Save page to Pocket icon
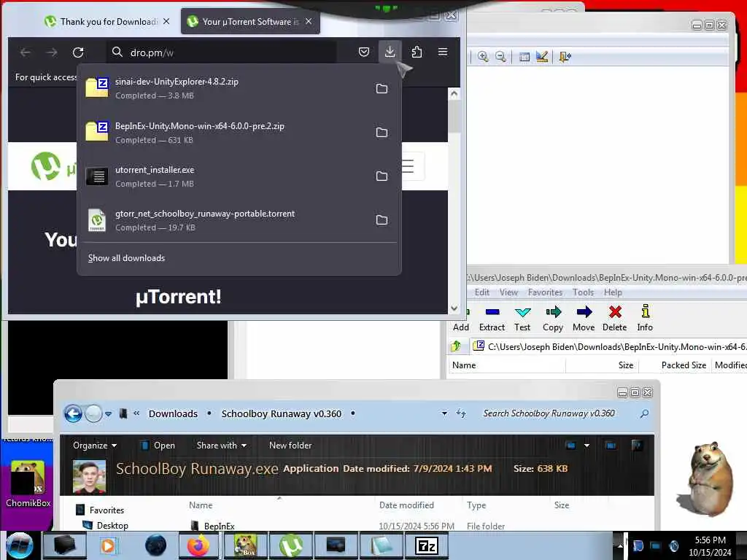Viewport: 747px width, 560px height. point(363,52)
